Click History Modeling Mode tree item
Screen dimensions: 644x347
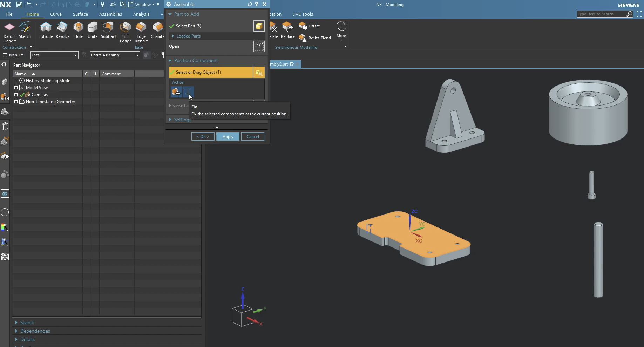point(48,81)
